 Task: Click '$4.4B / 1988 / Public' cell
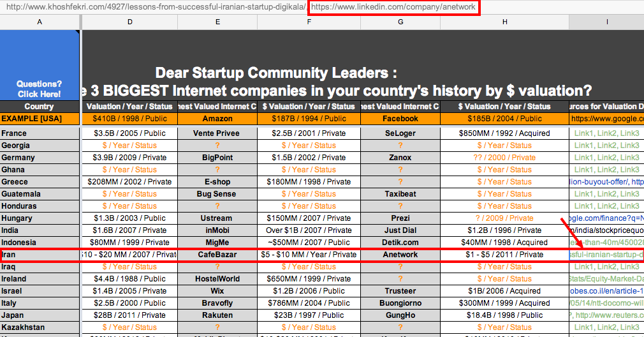pyautogui.click(x=130, y=279)
